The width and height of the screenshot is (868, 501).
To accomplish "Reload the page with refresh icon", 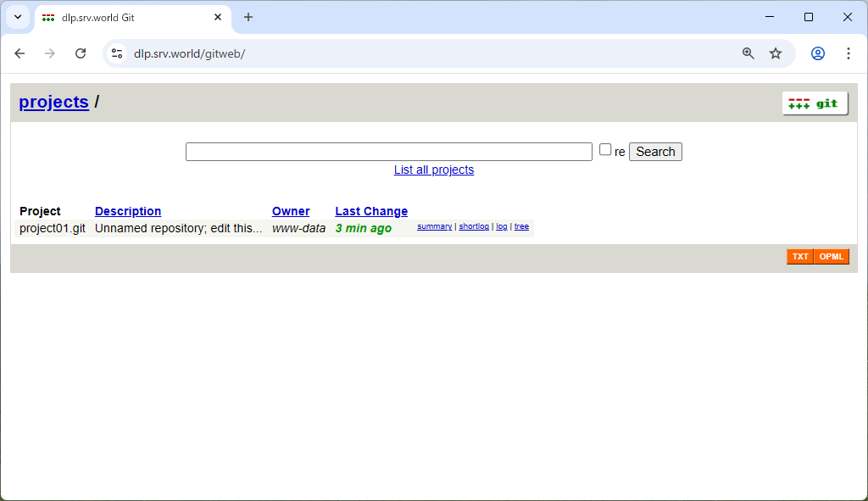I will pos(81,53).
